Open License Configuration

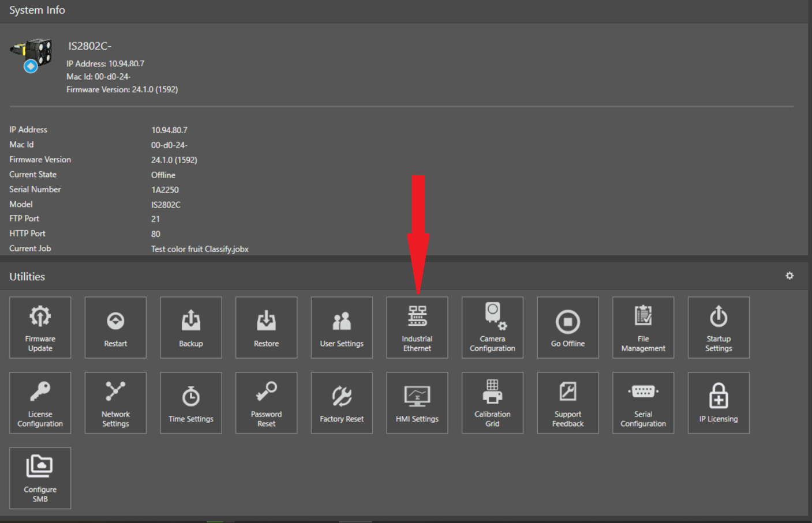tap(40, 402)
